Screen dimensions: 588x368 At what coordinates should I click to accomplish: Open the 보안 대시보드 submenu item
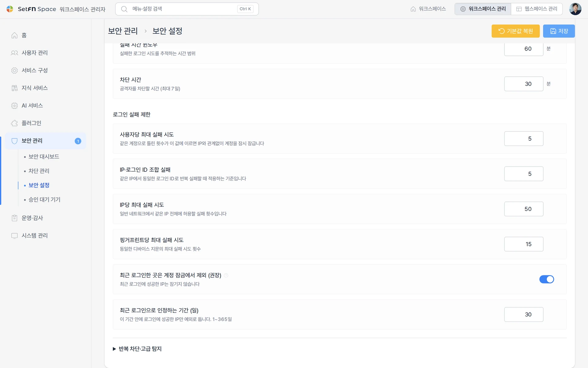(44, 156)
